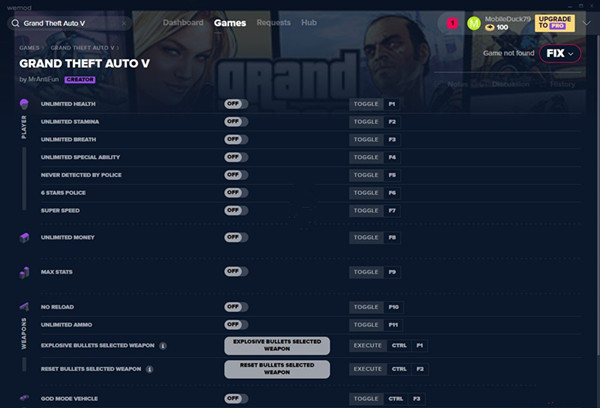The height and width of the screenshot is (408, 600).
Task: Select the vehicle category icon
Action: pyautogui.click(x=24, y=398)
